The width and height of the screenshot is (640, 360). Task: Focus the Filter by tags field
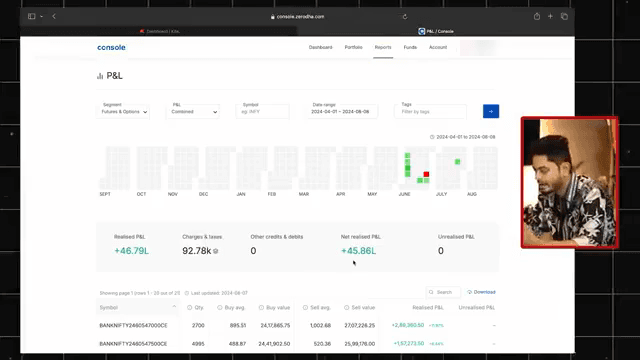pos(430,111)
